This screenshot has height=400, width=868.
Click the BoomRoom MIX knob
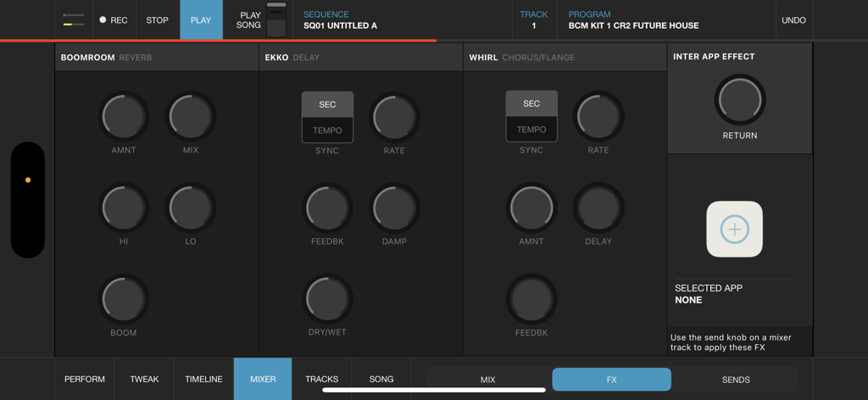(191, 117)
